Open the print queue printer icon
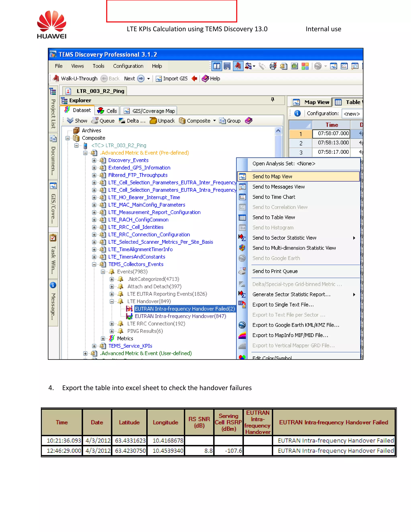The image size is (411, 532). tap(273, 66)
